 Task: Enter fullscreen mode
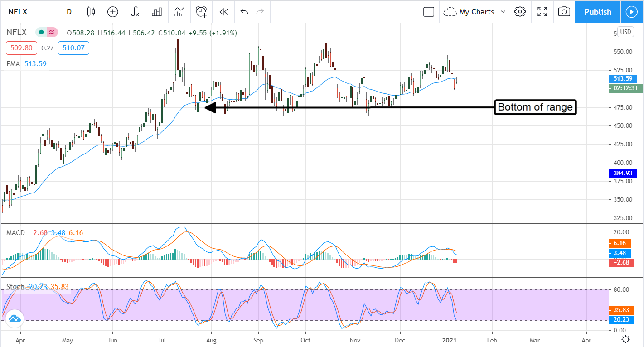coord(542,12)
